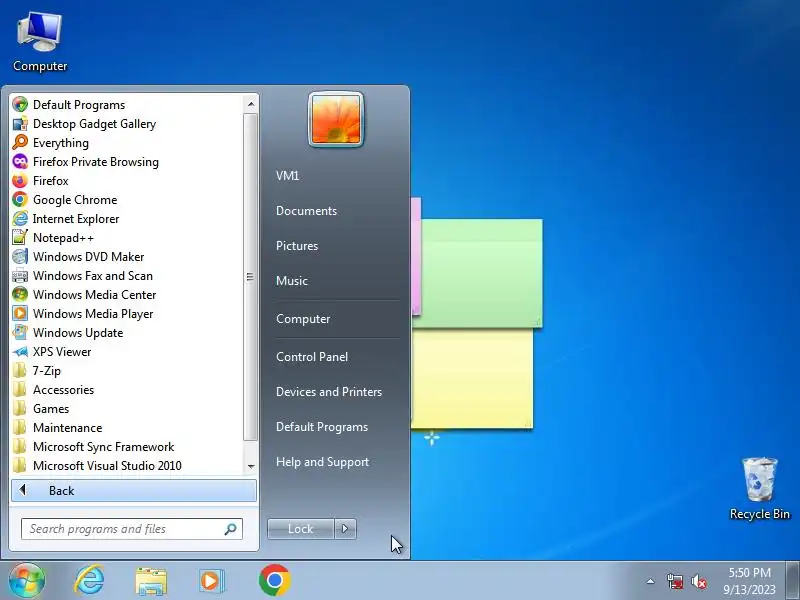The image size is (800, 600).
Task: Click the Windows Start orb
Action: (27, 580)
